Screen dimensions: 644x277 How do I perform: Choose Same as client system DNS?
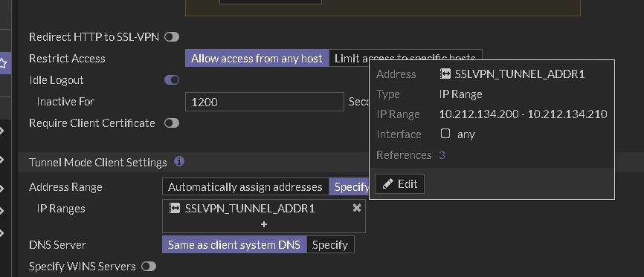(234, 245)
